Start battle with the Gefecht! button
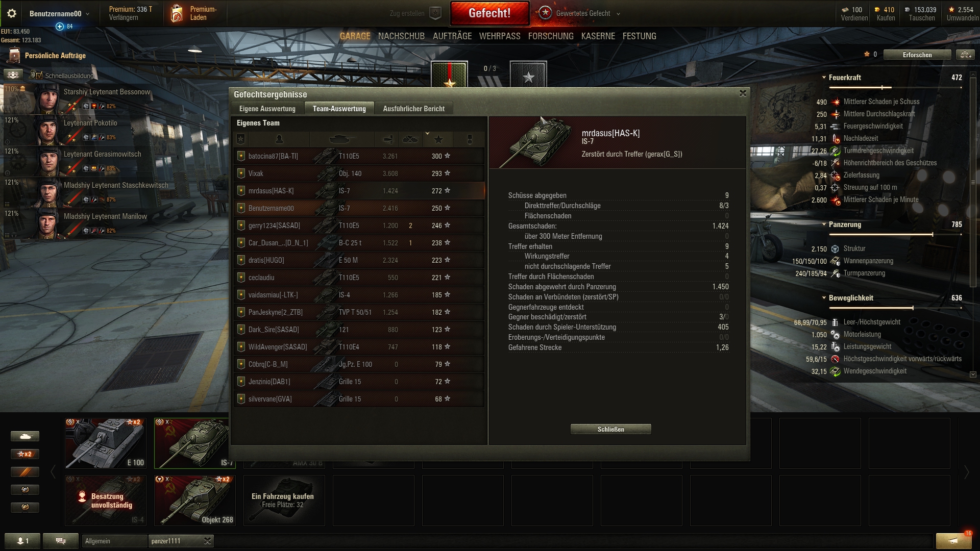This screenshot has width=980, height=551. (x=489, y=13)
